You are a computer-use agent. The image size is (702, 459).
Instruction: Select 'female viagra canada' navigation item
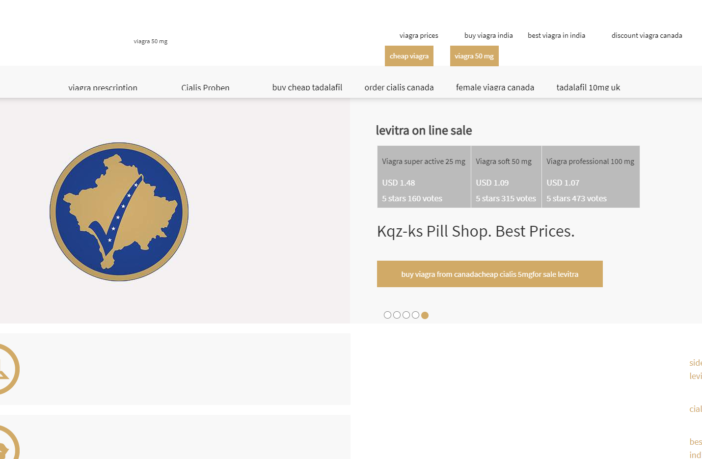(495, 87)
